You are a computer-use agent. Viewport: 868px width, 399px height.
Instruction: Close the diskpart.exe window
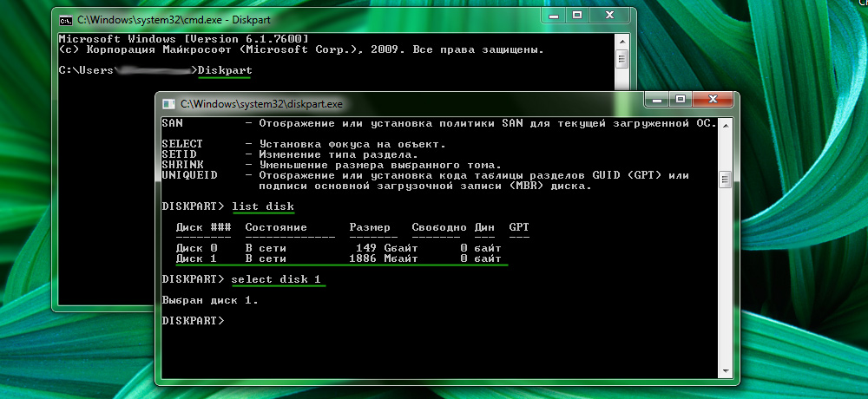pyautogui.click(x=714, y=100)
